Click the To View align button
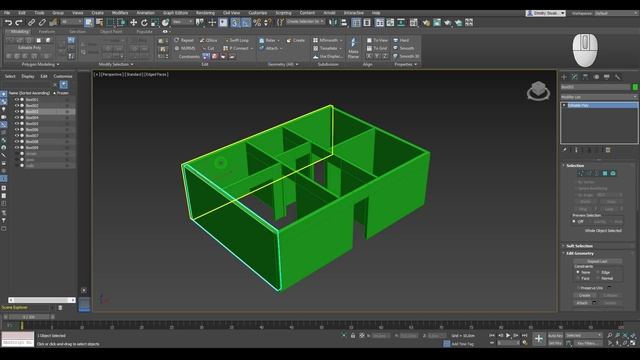This screenshot has width=640, height=360. tap(377, 40)
